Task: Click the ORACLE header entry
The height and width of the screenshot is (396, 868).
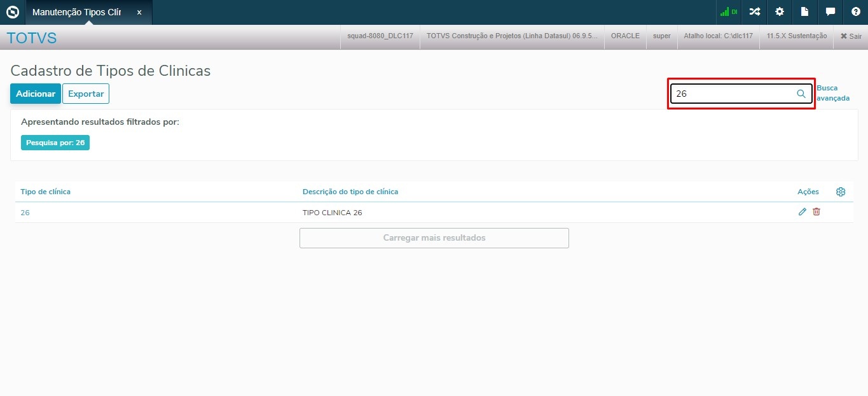Action: tap(625, 36)
